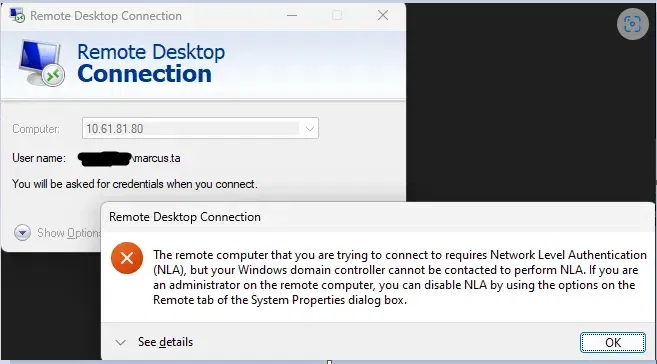Click the greyed-out maximize button

click(337, 15)
